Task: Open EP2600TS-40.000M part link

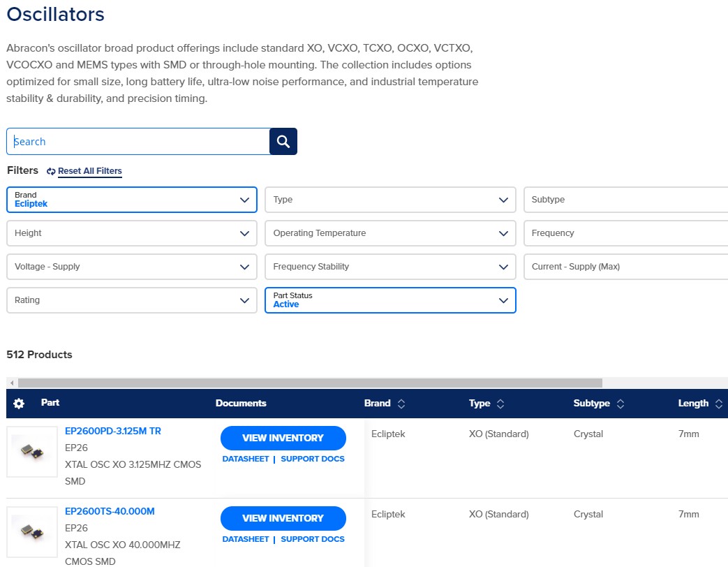Action: [x=110, y=511]
